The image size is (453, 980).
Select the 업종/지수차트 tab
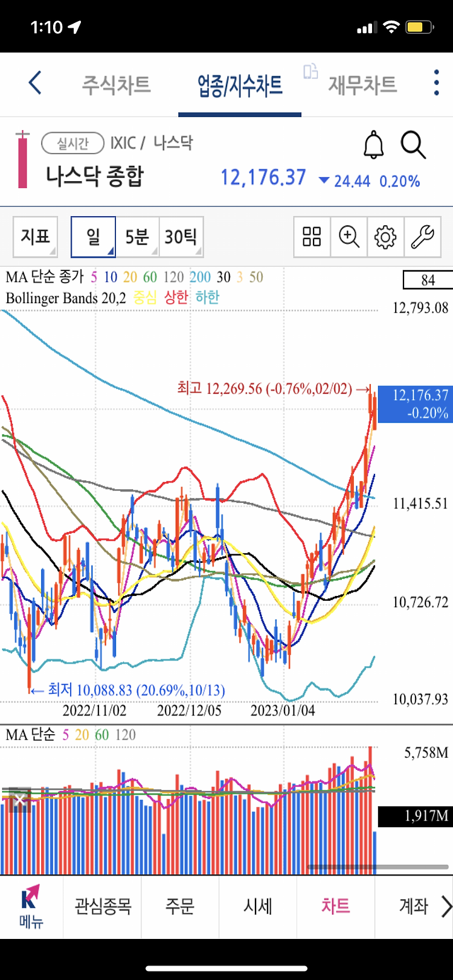tap(240, 85)
